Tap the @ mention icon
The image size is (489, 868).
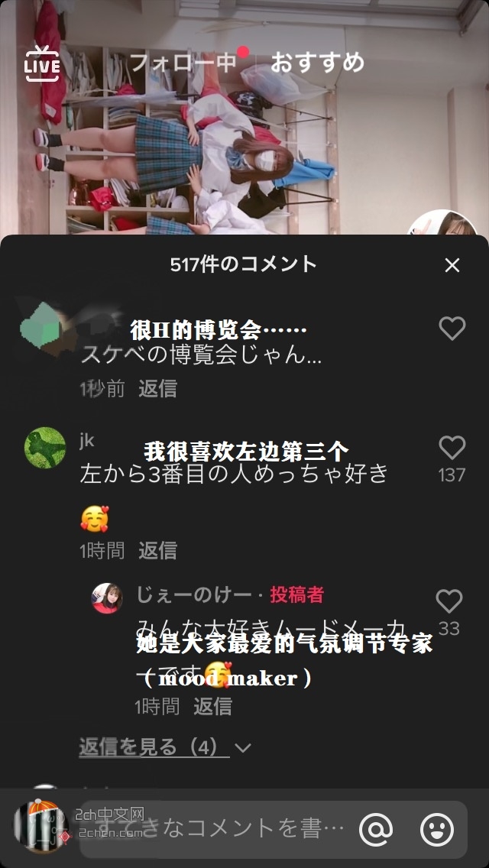coord(376,829)
